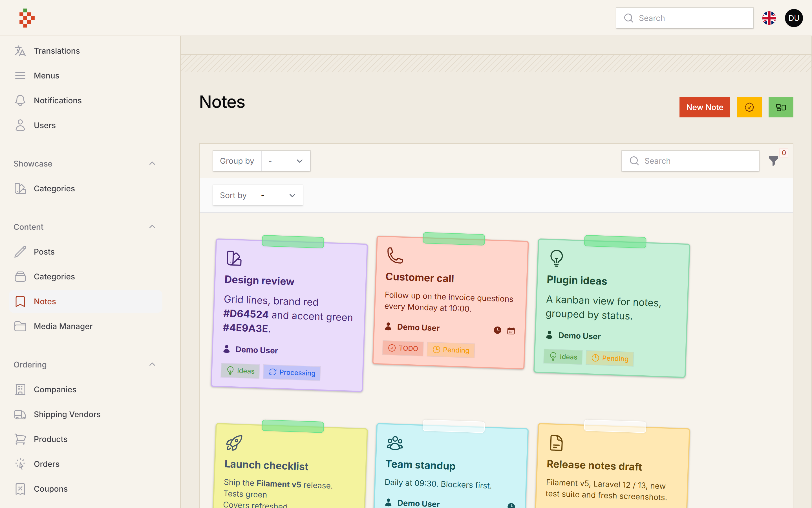Screen dimensions: 812x508
Task: Click the rocket icon on Launch checklist
Action: pyautogui.click(x=234, y=443)
